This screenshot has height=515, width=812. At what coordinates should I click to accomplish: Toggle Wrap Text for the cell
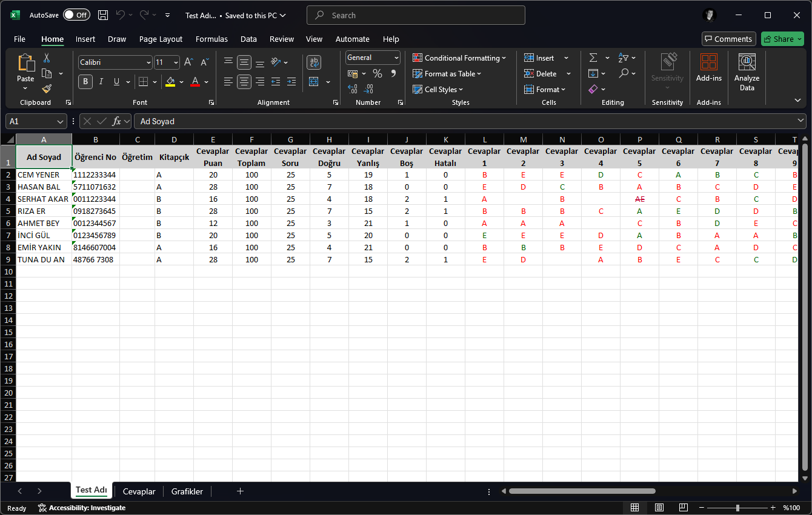coord(313,62)
